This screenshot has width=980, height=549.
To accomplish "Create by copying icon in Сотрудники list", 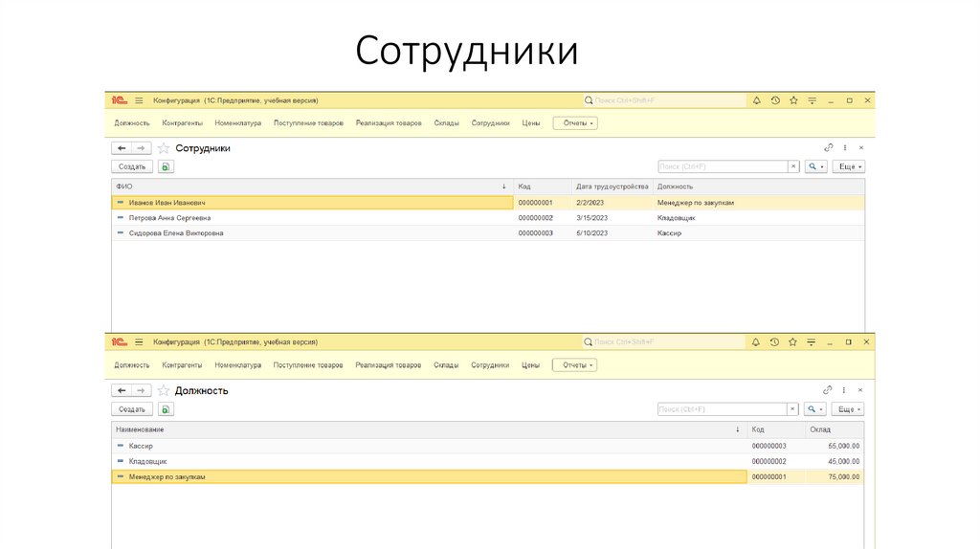I will pyautogui.click(x=166, y=166).
